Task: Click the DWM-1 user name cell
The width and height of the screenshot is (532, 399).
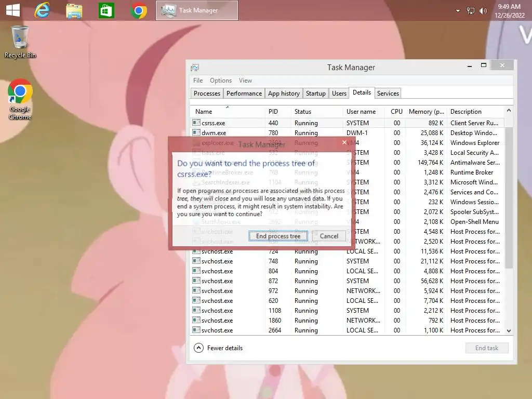Action: 356,133
